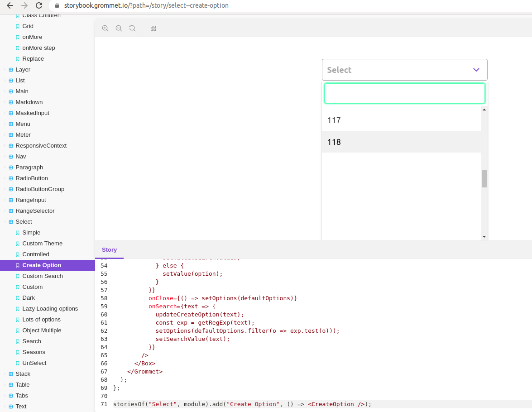The height and width of the screenshot is (412, 532).
Task: Click the Text component icon
Action: tap(11, 406)
